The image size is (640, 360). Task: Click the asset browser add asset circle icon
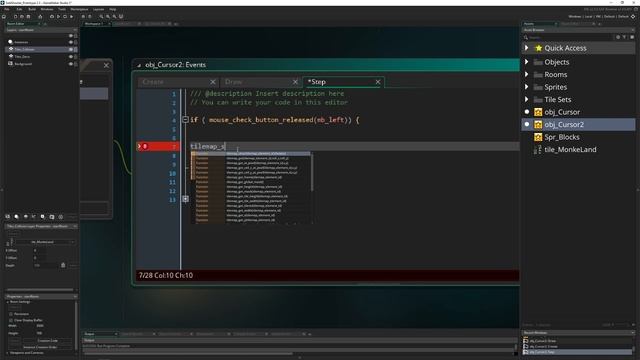(618, 37)
